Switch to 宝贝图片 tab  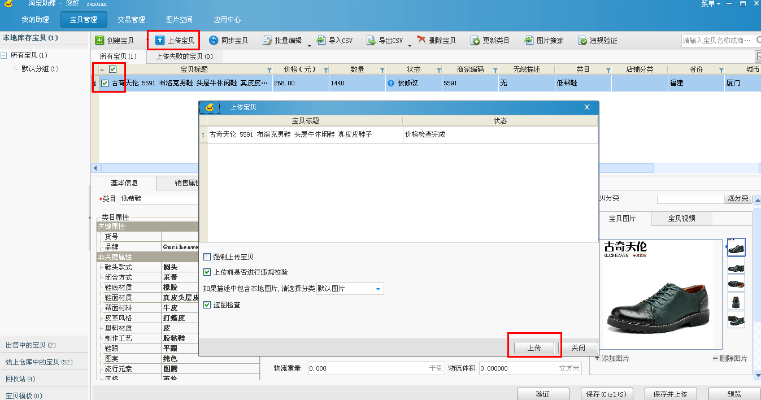(x=622, y=218)
